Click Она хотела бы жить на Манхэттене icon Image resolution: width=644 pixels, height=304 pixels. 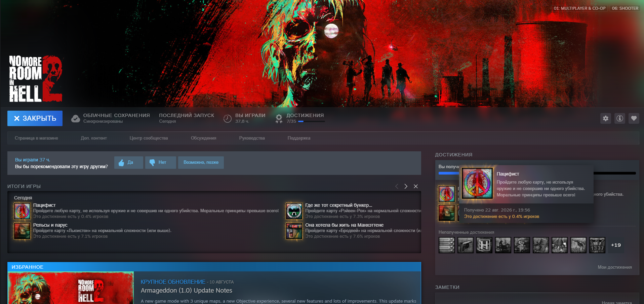coord(294,231)
